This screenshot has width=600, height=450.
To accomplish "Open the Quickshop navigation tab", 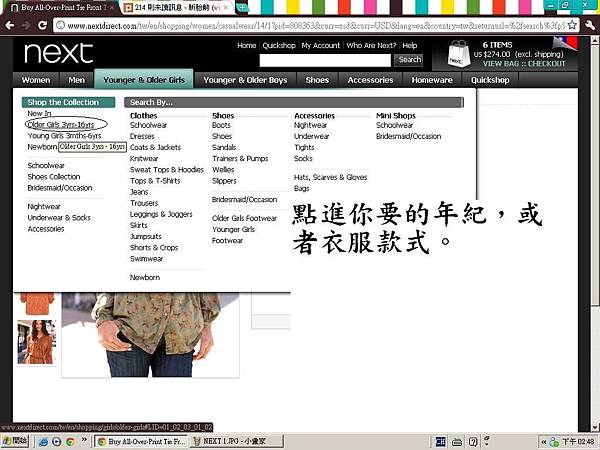I will pyautogui.click(x=490, y=80).
